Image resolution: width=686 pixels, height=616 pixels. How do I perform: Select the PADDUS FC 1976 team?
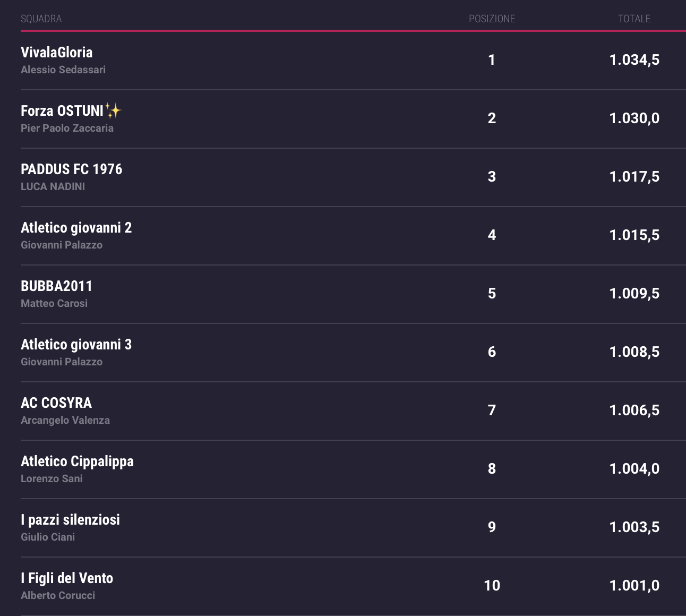click(x=71, y=169)
